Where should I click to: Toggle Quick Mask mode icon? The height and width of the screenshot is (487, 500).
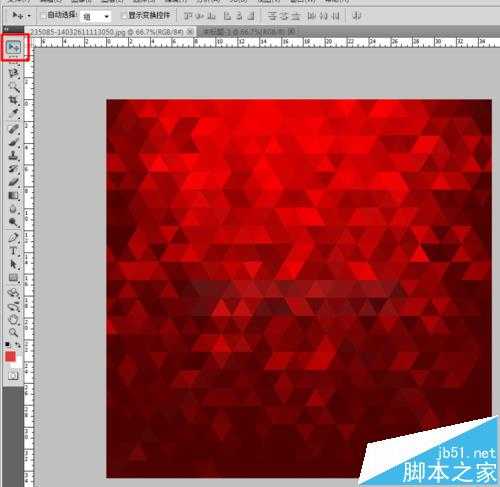pos(13,376)
